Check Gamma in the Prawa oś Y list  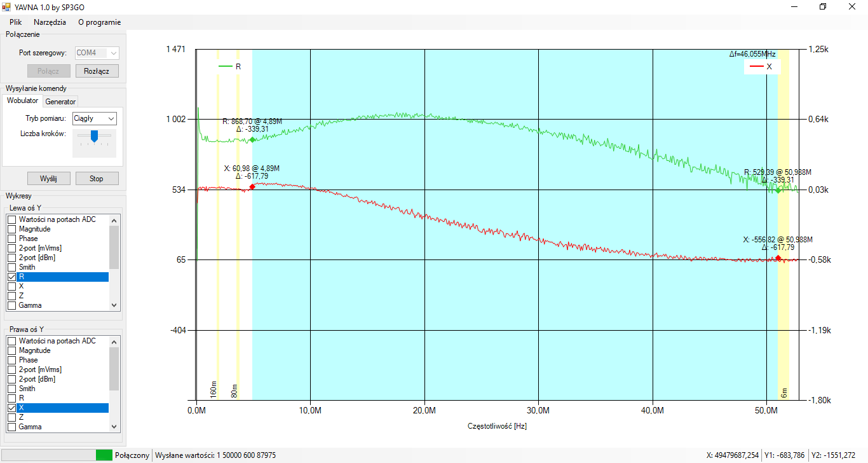[11, 427]
